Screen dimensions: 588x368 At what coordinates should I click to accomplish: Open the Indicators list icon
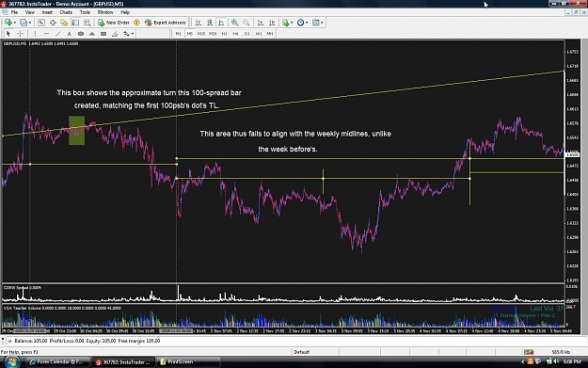click(x=286, y=23)
